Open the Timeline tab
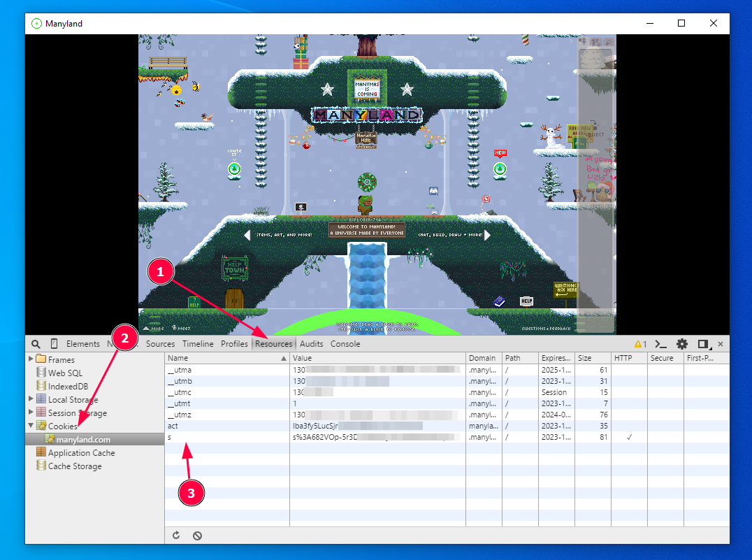Screen dimensions: 752x560 click(x=198, y=344)
